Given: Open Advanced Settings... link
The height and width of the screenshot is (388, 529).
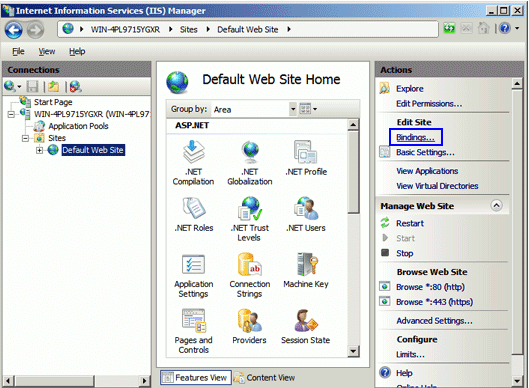Looking at the screenshot, I should click(x=435, y=321).
